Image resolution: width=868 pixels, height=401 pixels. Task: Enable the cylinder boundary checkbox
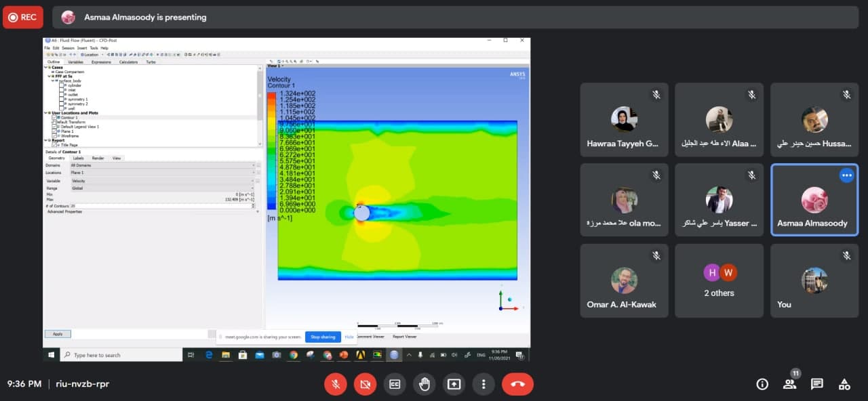tap(61, 86)
